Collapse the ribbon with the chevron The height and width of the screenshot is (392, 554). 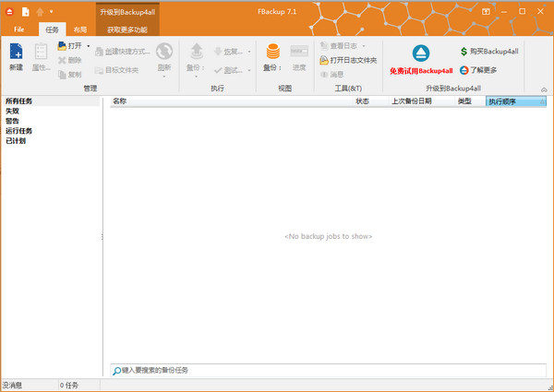(x=544, y=90)
